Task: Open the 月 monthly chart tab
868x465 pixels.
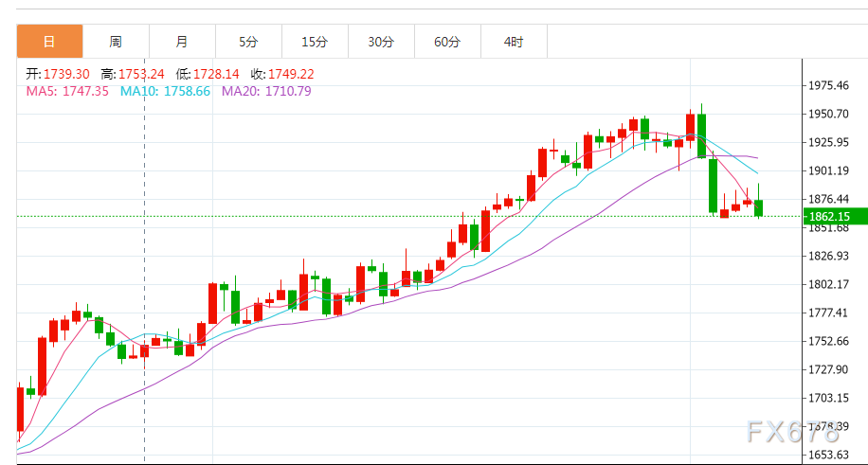Action: point(182,42)
